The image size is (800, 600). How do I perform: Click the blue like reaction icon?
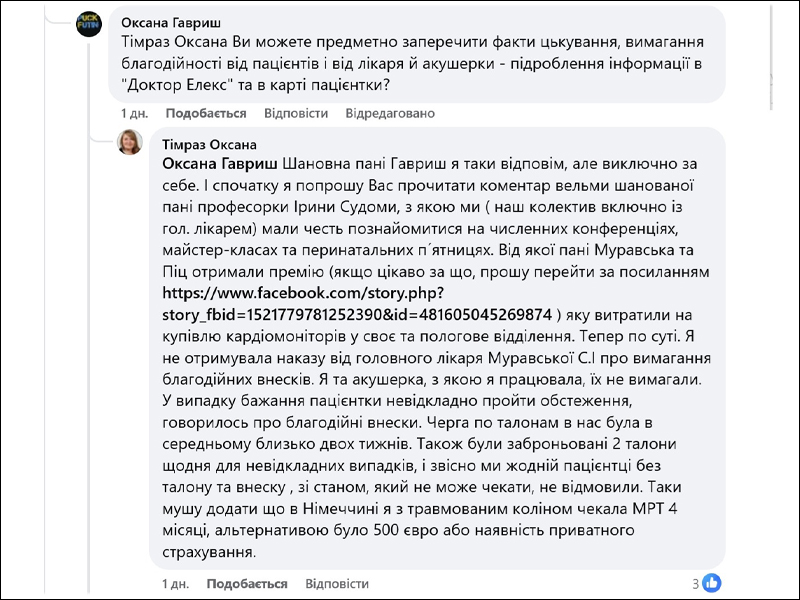click(712, 583)
